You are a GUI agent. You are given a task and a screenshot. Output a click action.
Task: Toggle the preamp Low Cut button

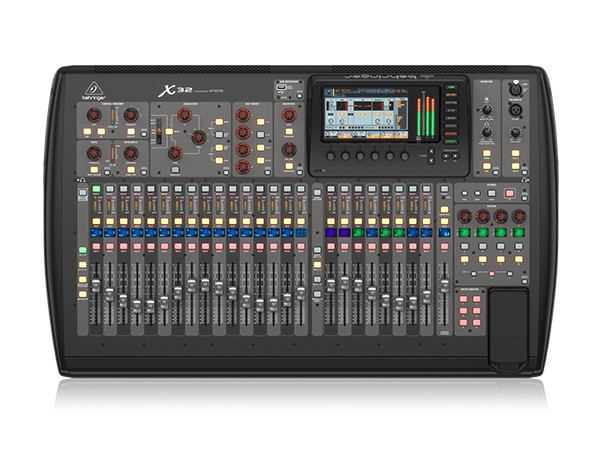(130, 131)
